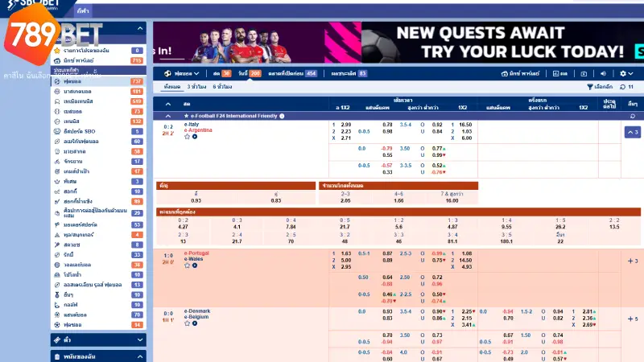The image size is (644, 362).
Task: Toggle favorite star for e-Denmark vs e-Belgium
Action: 187,324
